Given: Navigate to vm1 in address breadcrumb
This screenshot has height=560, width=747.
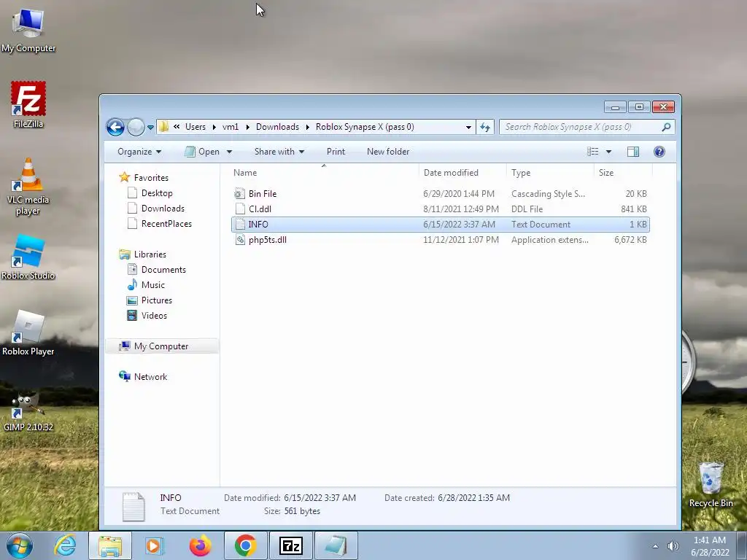Looking at the screenshot, I should [231, 127].
